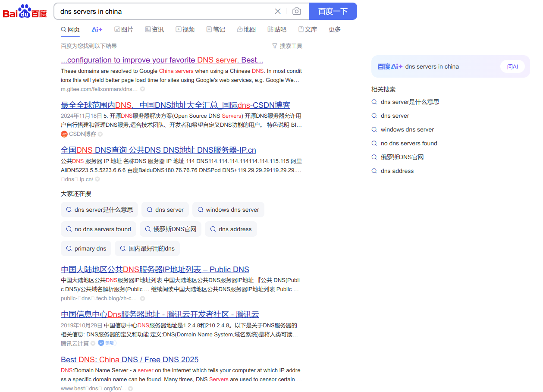Image resolution: width=543 pixels, height=392 pixels.
Task: Switch to the 贴吧 tab
Action: tap(277, 29)
